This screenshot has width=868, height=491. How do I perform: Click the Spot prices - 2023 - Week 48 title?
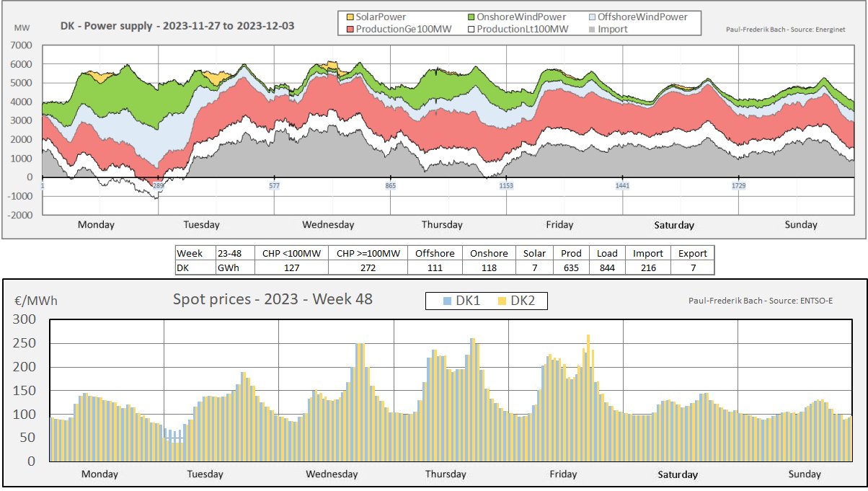click(x=273, y=298)
